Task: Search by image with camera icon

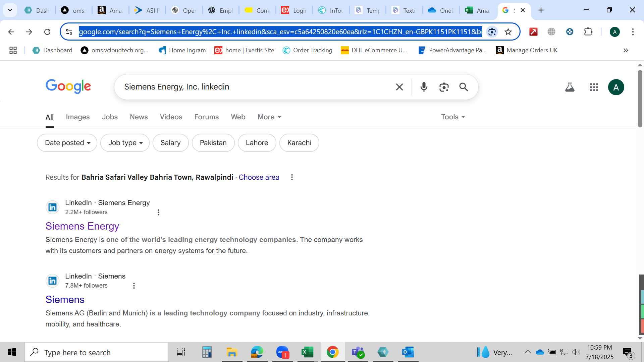Action: (444, 87)
